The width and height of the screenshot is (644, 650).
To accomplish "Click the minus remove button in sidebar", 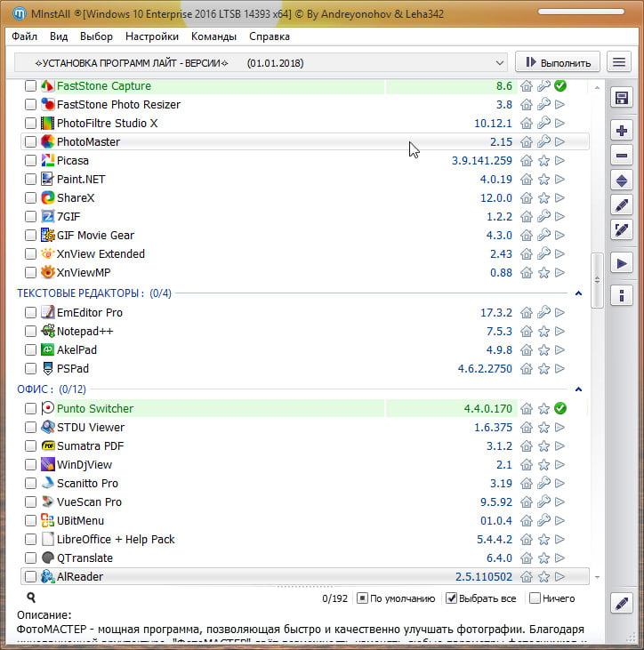I will point(623,156).
